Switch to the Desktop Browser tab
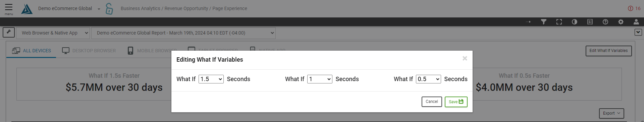 (x=89, y=51)
